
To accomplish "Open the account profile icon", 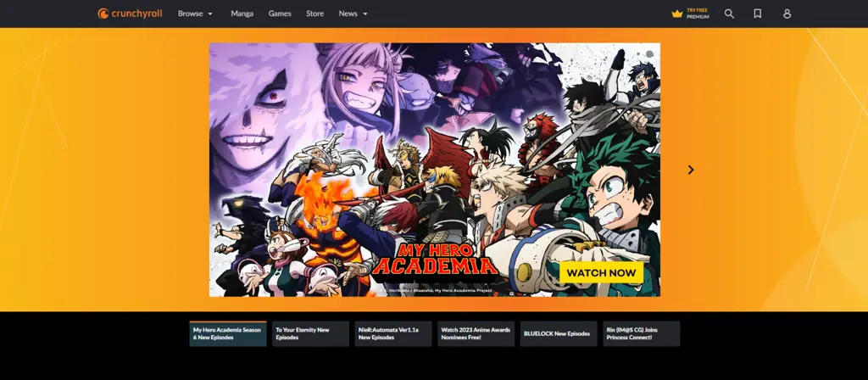I will 787,14.
